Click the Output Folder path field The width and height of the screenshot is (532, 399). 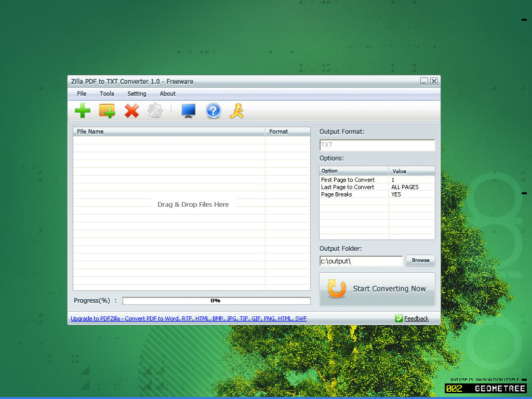click(361, 261)
